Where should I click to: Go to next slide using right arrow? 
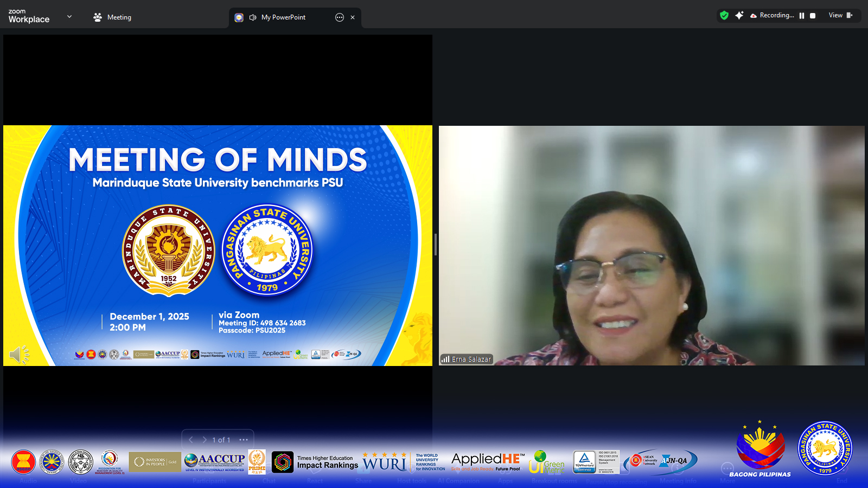205,440
